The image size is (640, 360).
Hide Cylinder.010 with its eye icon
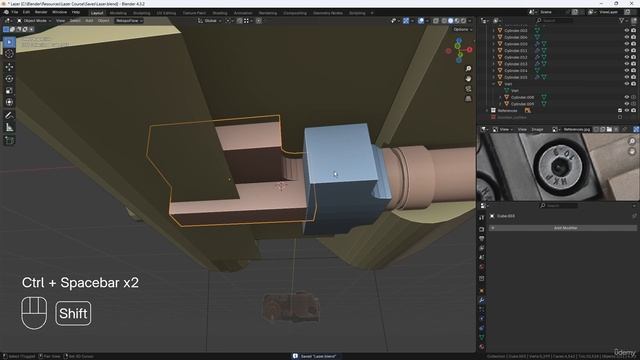pyautogui.click(x=627, y=44)
